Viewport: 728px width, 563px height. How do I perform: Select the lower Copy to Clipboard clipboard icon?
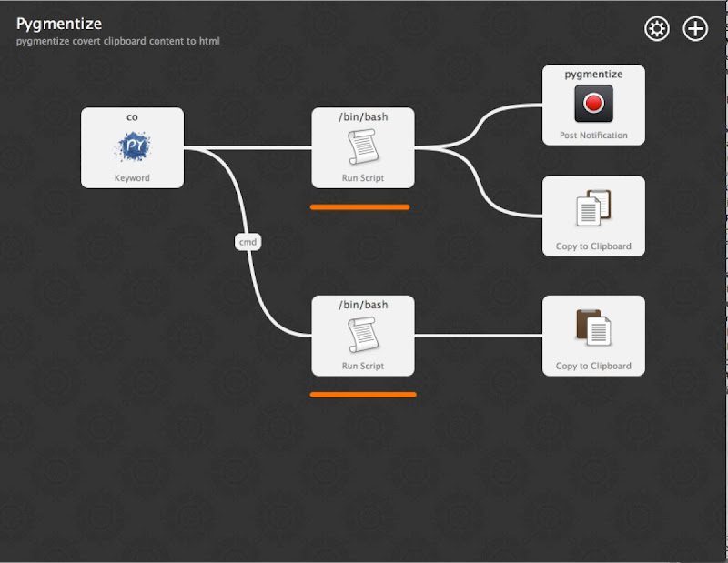click(x=593, y=327)
